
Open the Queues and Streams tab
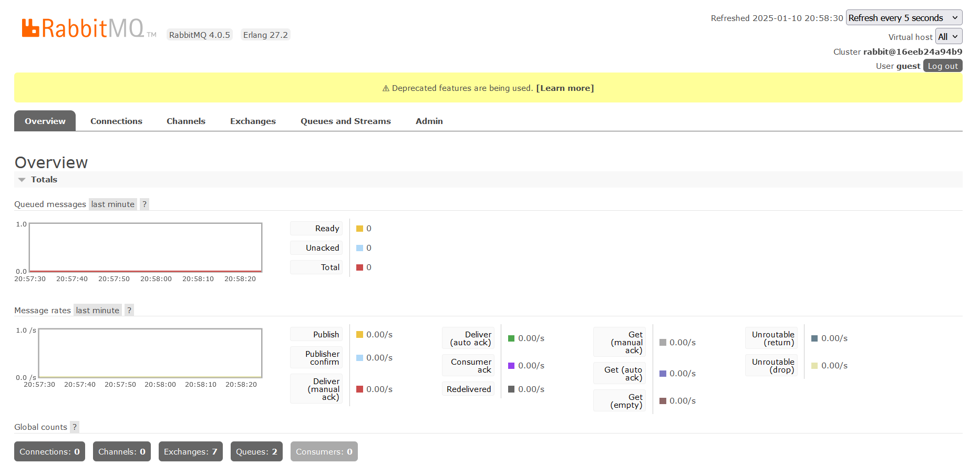(346, 121)
